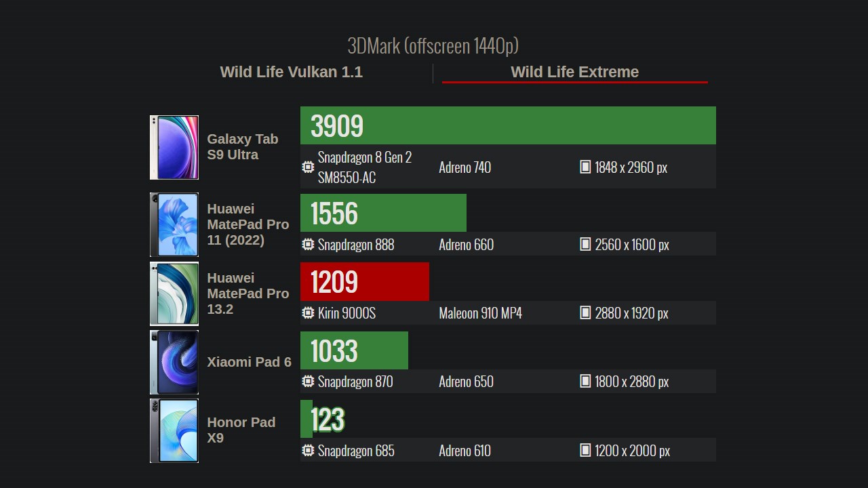Click chipset icon next to Snapdragon 888
This screenshot has width=868, height=488.
tap(308, 245)
